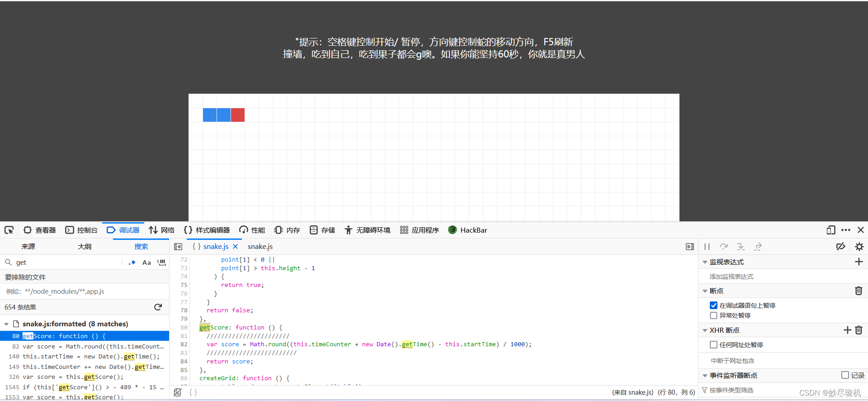Enable the 异常处暂停 checkbox
The image size is (868, 401).
[x=713, y=315]
